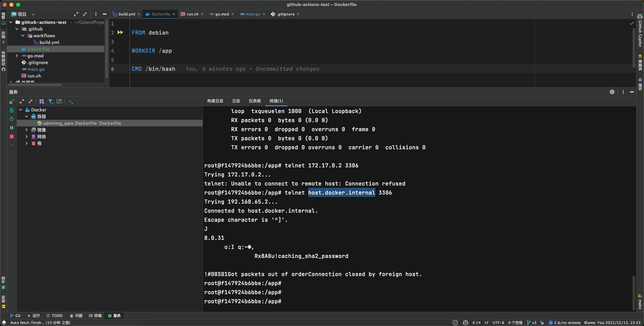This screenshot has height=326, width=644.
Task: Pause the container with the pause icon
Action: pyautogui.click(x=12, y=128)
